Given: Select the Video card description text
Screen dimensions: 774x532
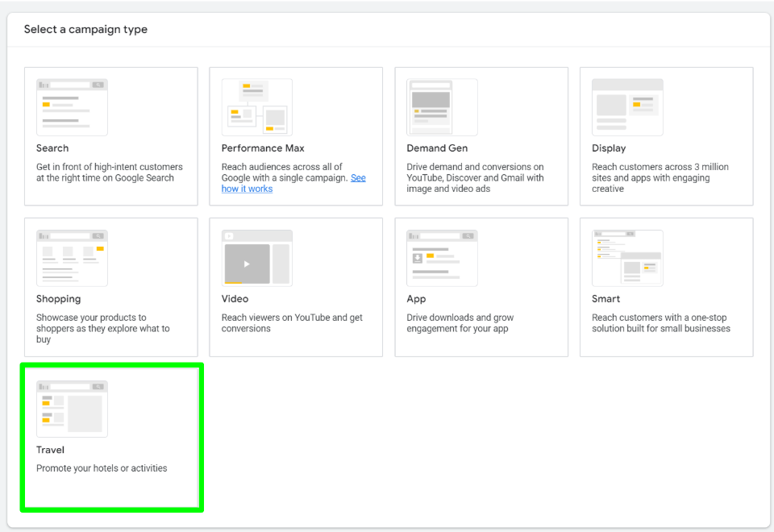Looking at the screenshot, I should [x=291, y=323].
